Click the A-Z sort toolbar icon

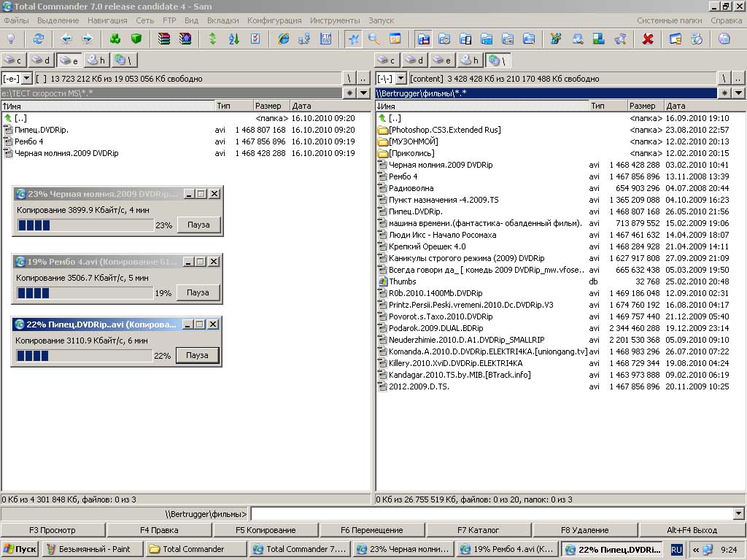click(x=234, y=39)
